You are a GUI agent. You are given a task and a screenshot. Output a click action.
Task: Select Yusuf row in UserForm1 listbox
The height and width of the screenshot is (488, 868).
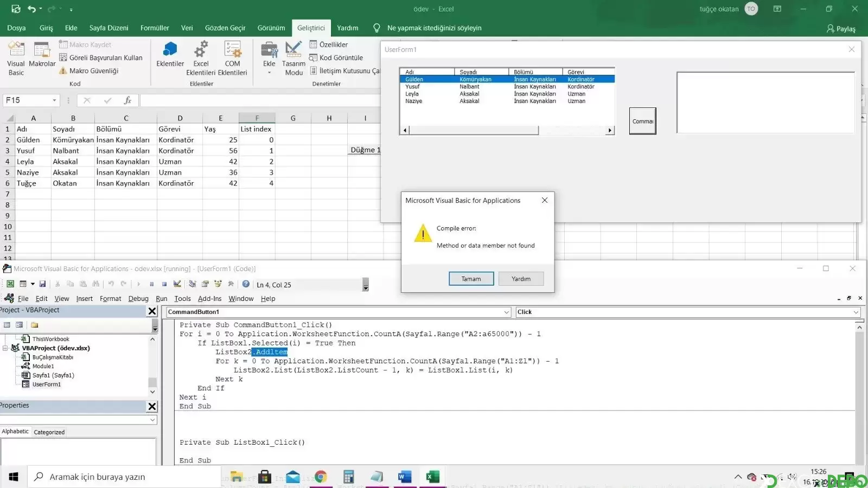click(507, 87)
